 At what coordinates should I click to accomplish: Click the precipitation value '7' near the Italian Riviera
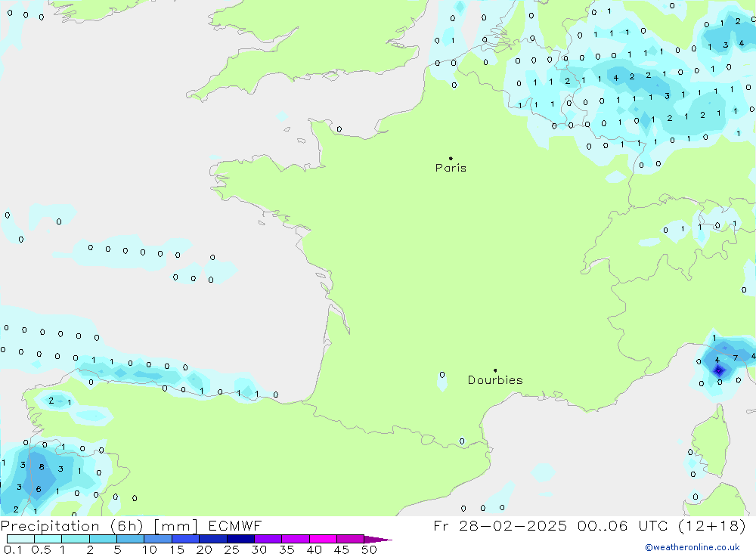pos(735,357)
